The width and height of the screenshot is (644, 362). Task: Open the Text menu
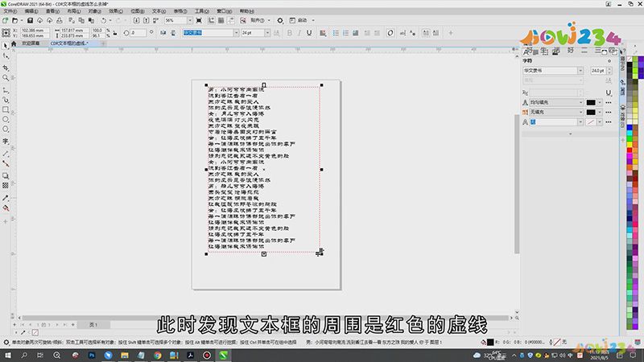pos(159,11)
